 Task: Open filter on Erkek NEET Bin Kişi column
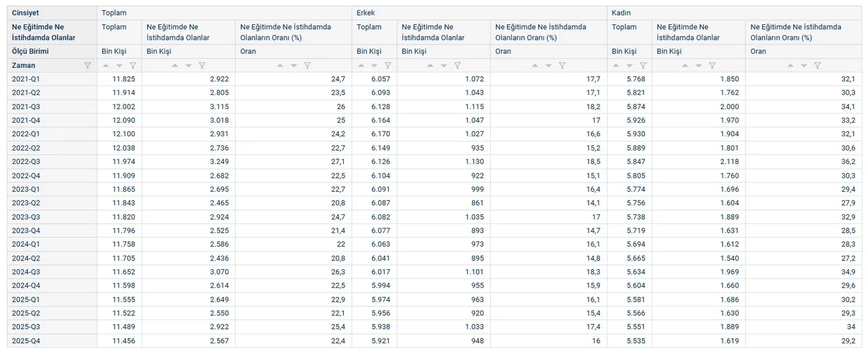(x=457, y=66)
